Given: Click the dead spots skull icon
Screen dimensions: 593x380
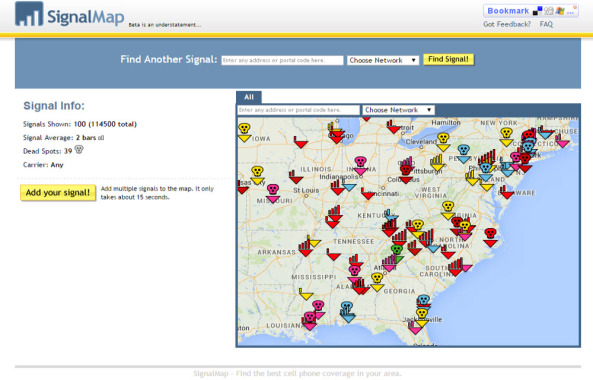Looking at the screenshot, I should (79, 150).
